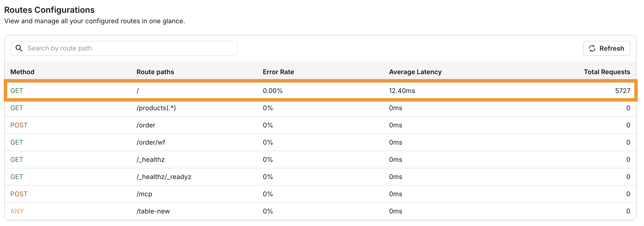Click GET method of /_healthz/_readyz row
Image resolution: width=644 pixels, height=226 pixels.
(17, 177)
